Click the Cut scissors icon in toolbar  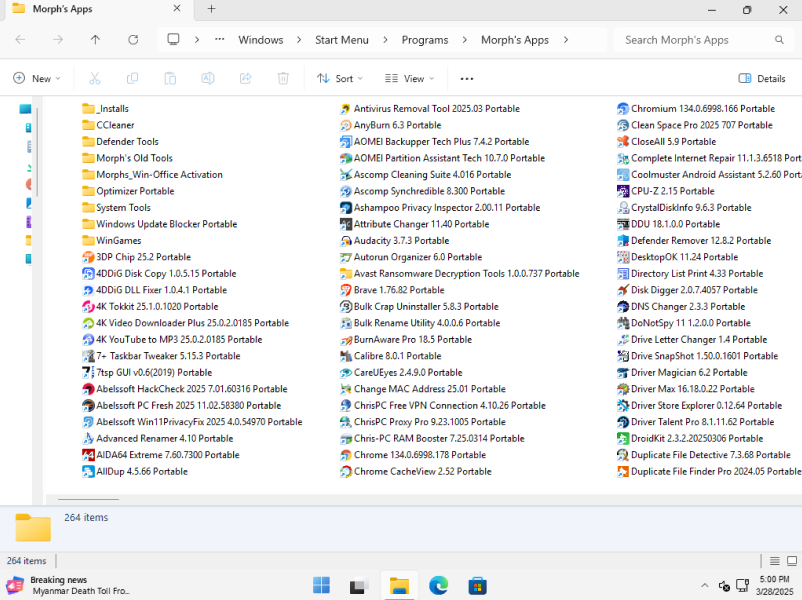click(x=95, y=78)
